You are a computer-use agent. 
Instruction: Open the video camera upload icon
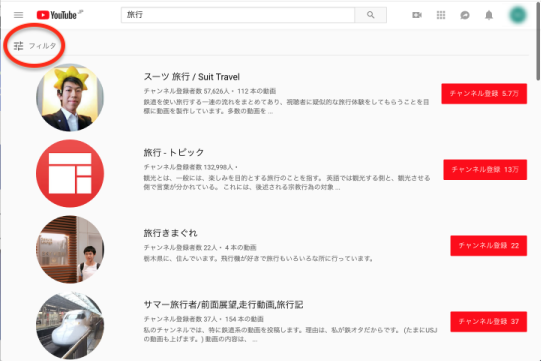(417, 15)
